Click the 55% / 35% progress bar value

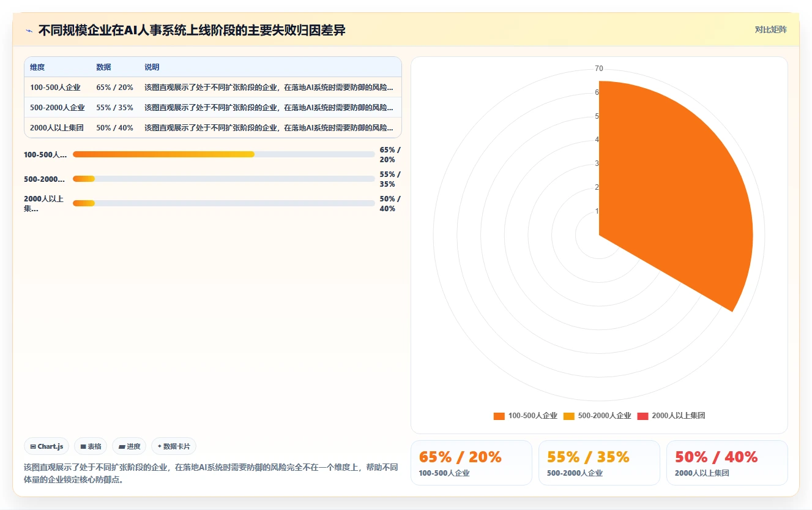(390, 179)
